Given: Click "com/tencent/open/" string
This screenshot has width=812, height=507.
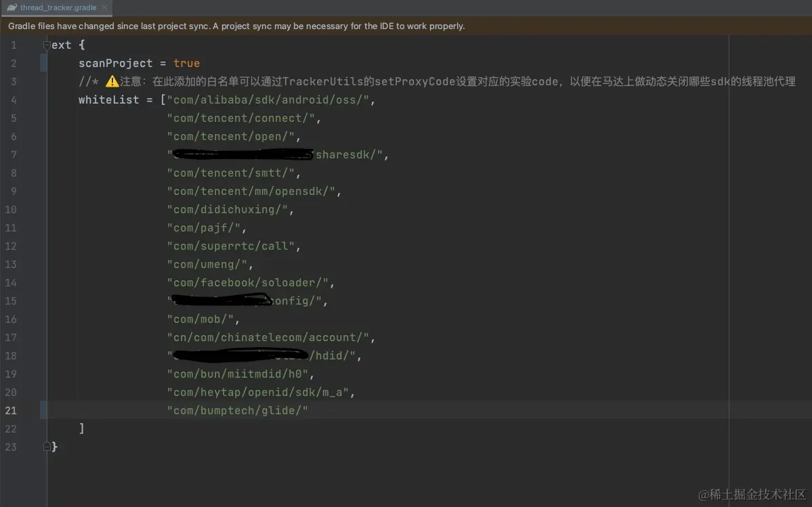Looking at the screenshot, I should (x=231, y=137).
